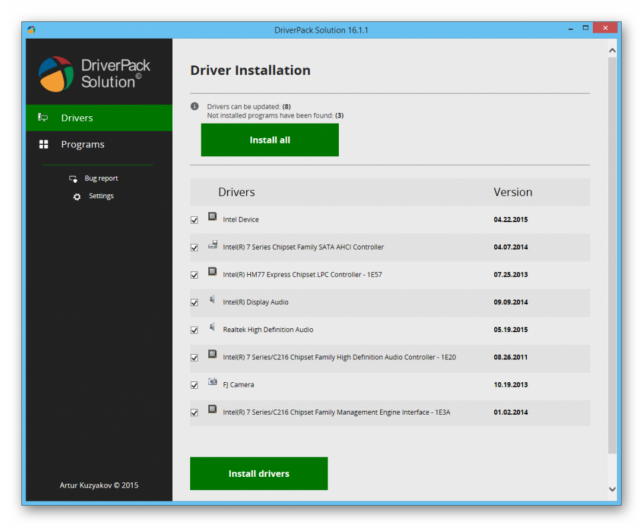Open the Bug report link
This screenshot has width=643, height=527.
(101, 178)
